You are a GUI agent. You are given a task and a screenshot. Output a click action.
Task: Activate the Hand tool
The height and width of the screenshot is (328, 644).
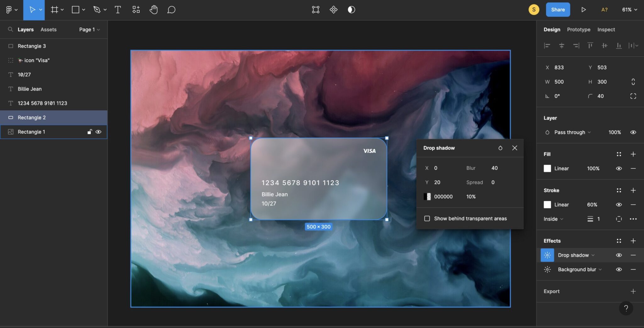tap(153, 9)
